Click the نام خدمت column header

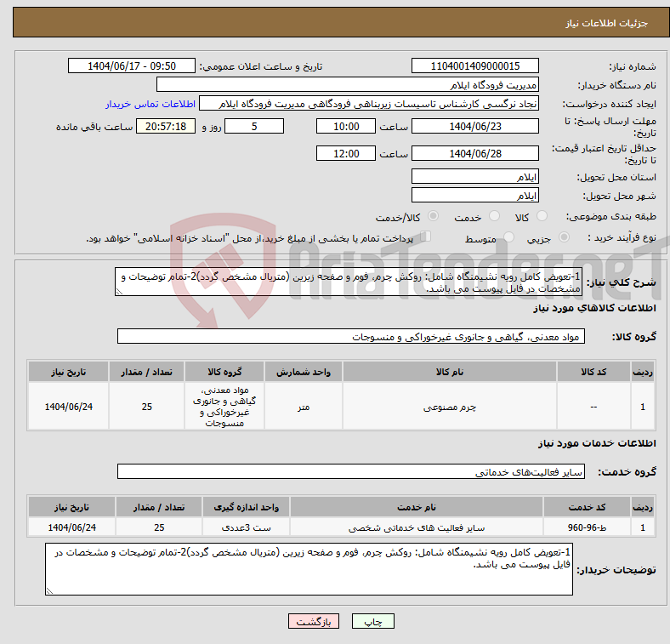point(417,507)
